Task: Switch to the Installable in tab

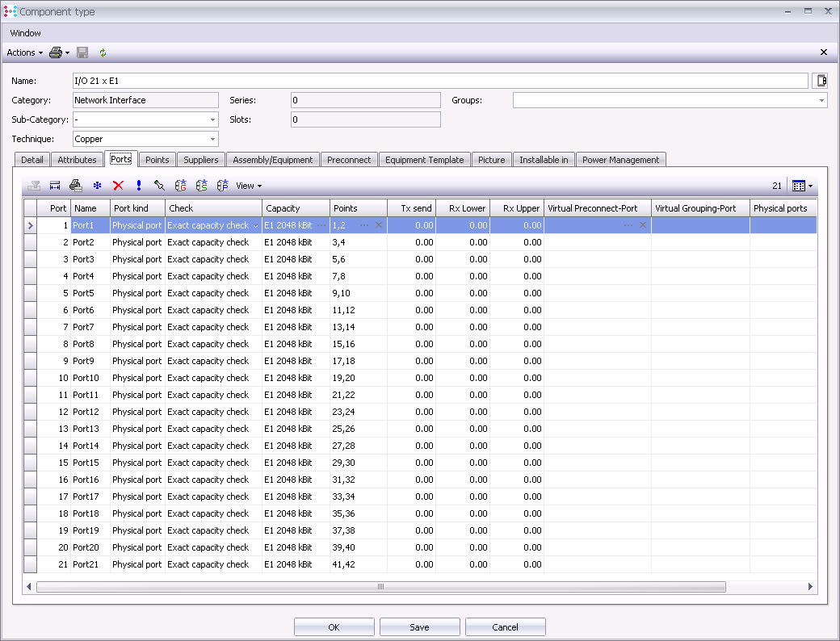Action: click(544, 160)
